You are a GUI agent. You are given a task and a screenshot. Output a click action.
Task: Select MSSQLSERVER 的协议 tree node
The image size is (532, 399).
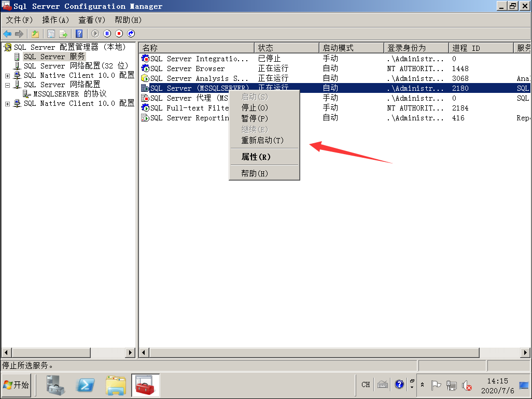70,94
